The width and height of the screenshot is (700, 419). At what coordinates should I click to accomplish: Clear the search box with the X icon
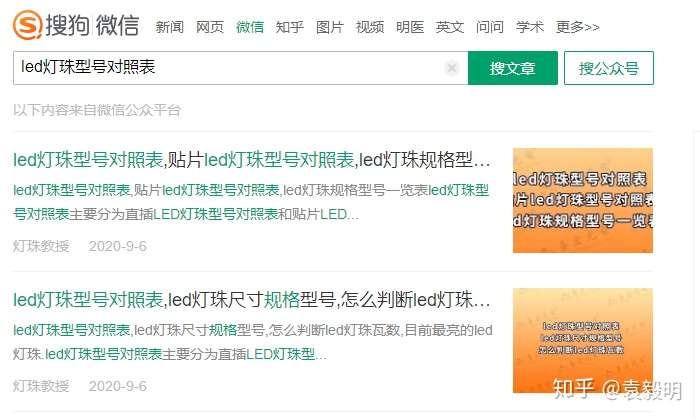pyautogui.click(x=452, y=68)
